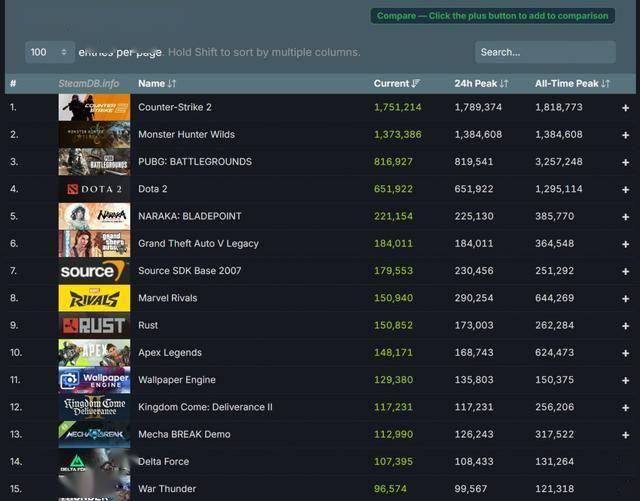640x501 pixels.
Task: Add Dota 2 to comparison list
Action: point(625,189)
